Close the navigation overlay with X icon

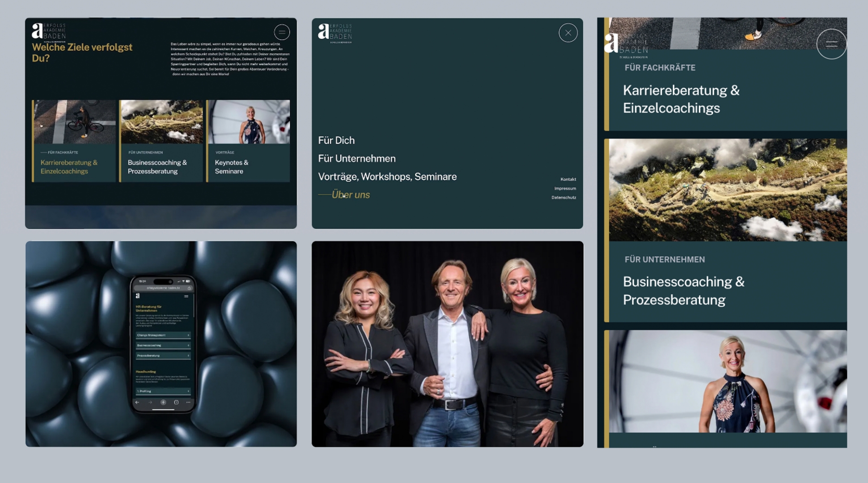point(568,33)
